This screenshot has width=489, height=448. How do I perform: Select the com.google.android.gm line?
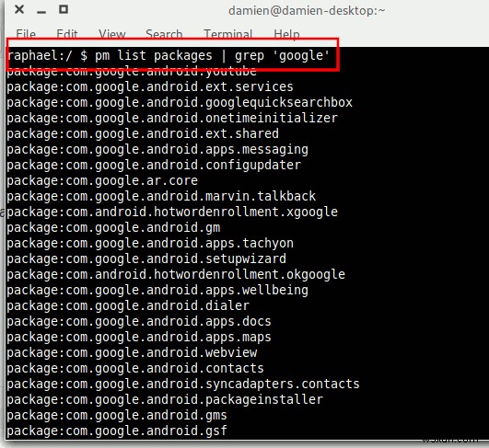coord(113,228)
